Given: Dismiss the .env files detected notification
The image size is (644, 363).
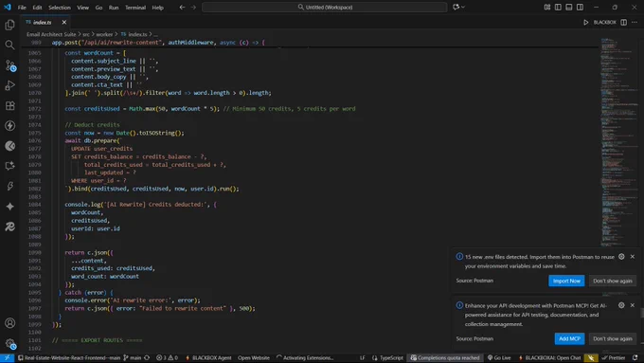Looking at the screenshot, I should point(633,257).
